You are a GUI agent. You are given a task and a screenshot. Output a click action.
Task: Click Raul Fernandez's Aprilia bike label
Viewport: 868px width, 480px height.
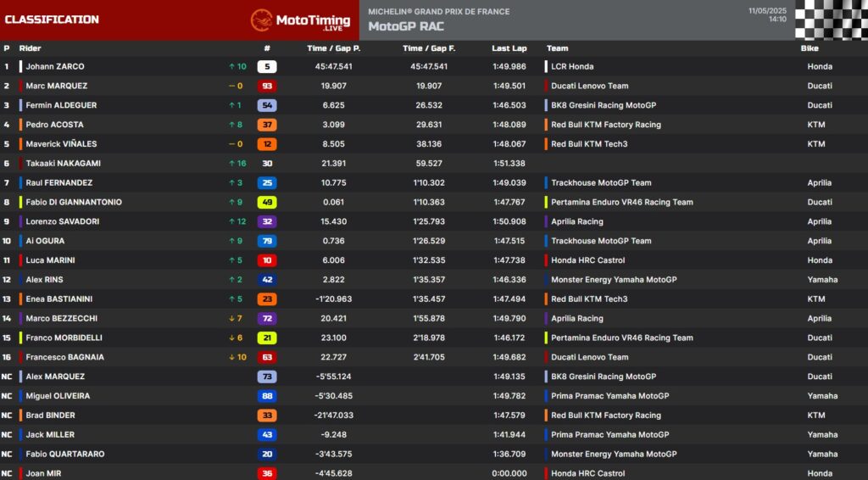click(820, 182)
